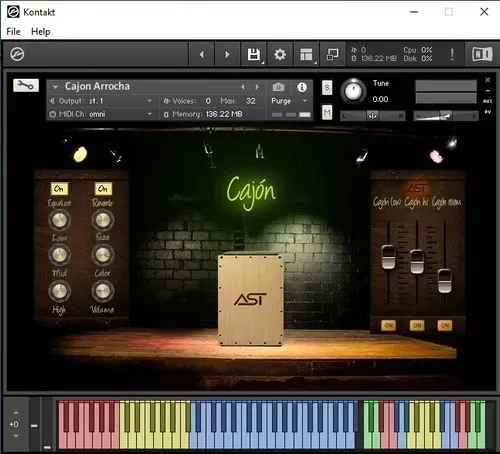
Task: Click the instrument volume slider
Action: click(x=446, y=116)
